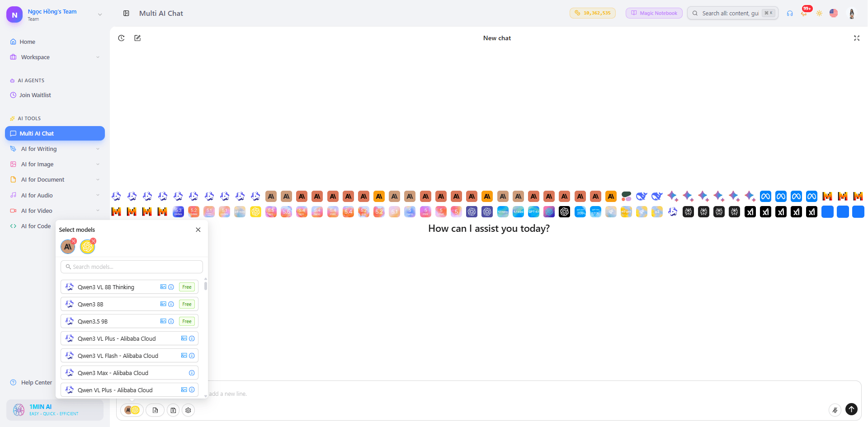868x427 pixels.
Task: Pick the Cohere icon in the model strip
Action: [626, 196]
